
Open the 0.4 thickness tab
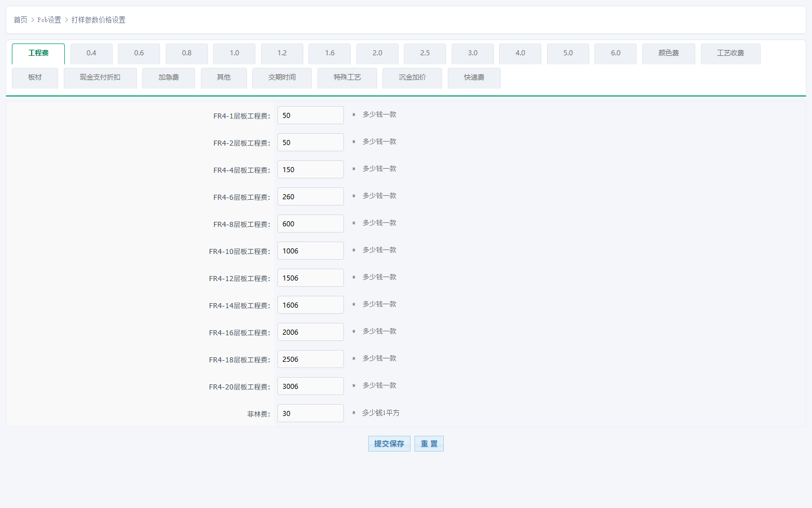(91, 54)
